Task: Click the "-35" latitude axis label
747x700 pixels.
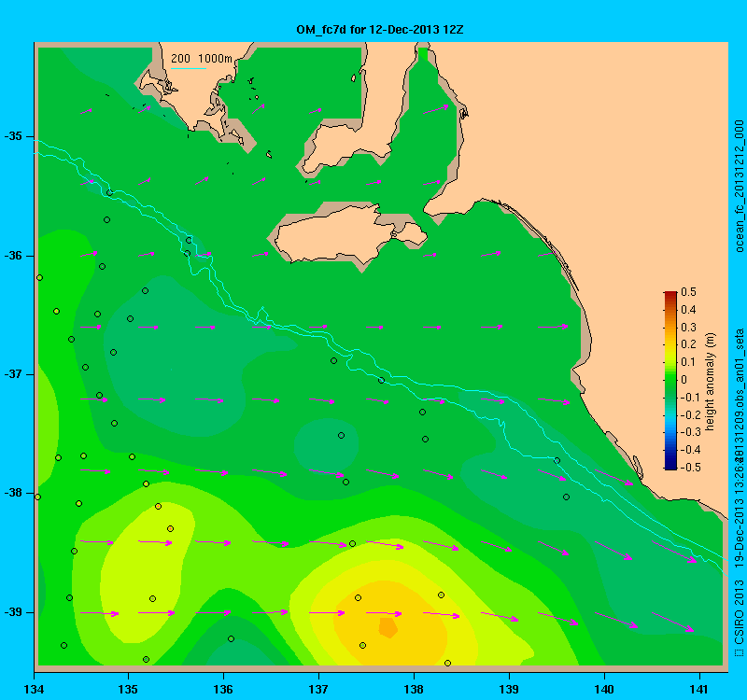Action: point(13,136)
